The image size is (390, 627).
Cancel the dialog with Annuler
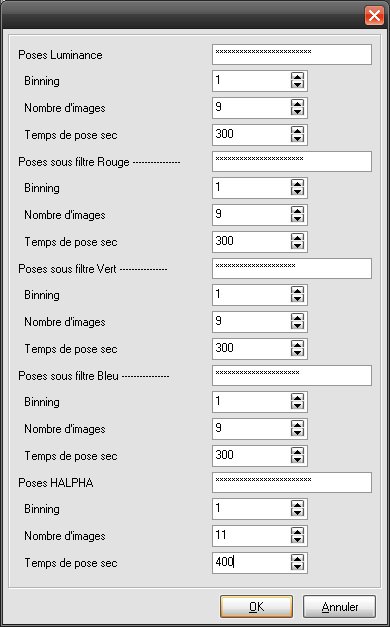(x=339, y=607)
